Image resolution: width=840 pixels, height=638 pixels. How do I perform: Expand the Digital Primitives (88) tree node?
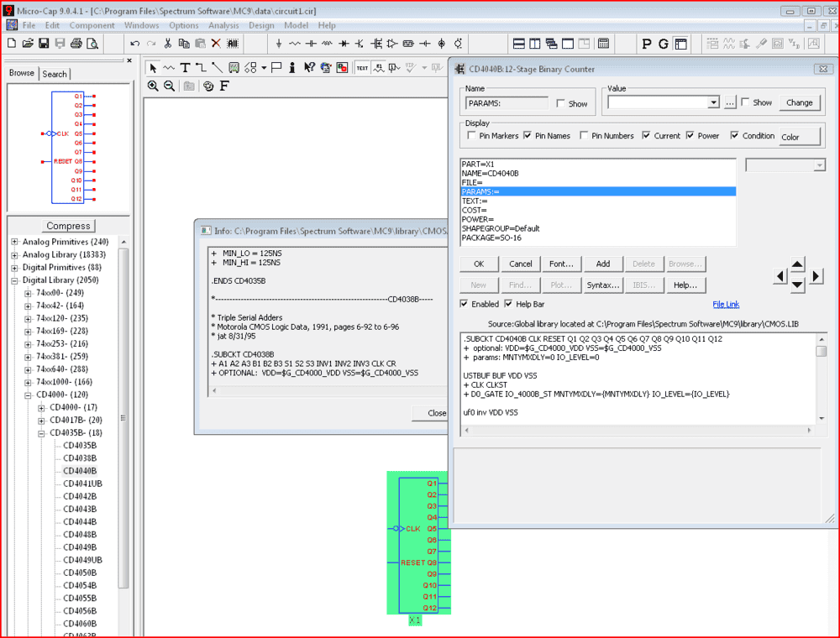coord(14,268)
